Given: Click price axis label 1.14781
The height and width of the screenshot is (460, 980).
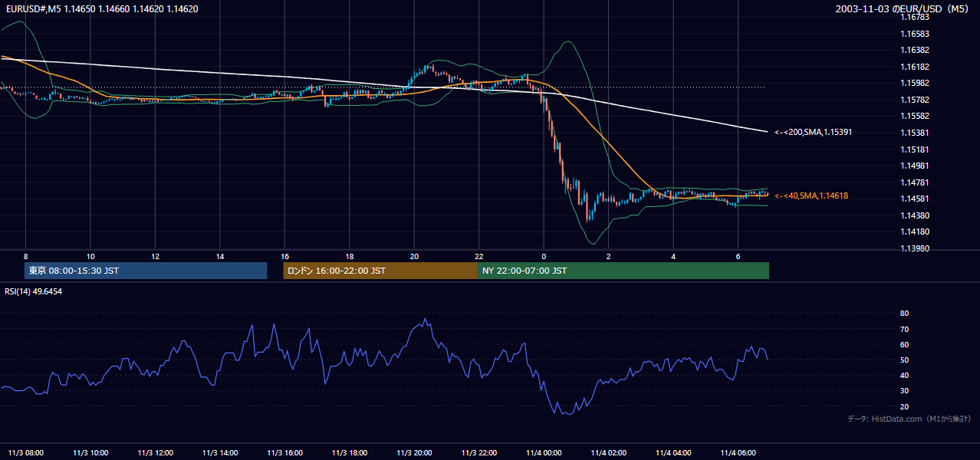Looking at the screenshot, I should tap(915, 182).
